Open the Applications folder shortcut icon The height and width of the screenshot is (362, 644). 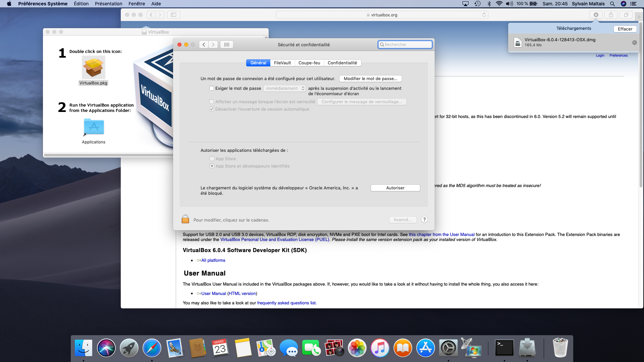[x=94, y=127]
